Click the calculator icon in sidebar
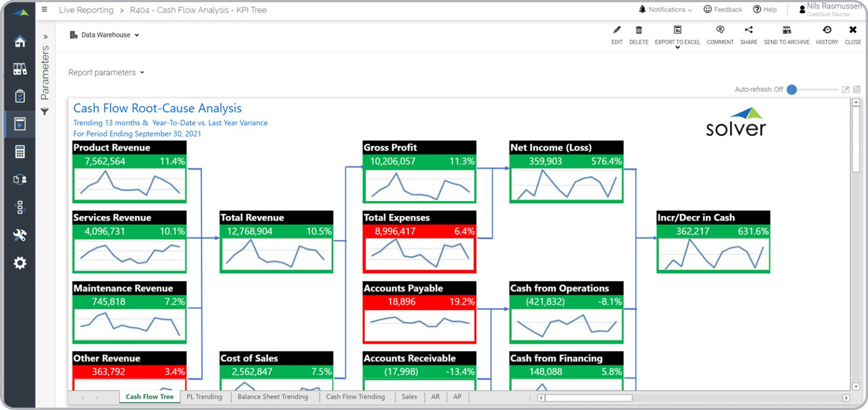Image resolution: width=868 pixels, height=410 pixels. tap(20, 152)
